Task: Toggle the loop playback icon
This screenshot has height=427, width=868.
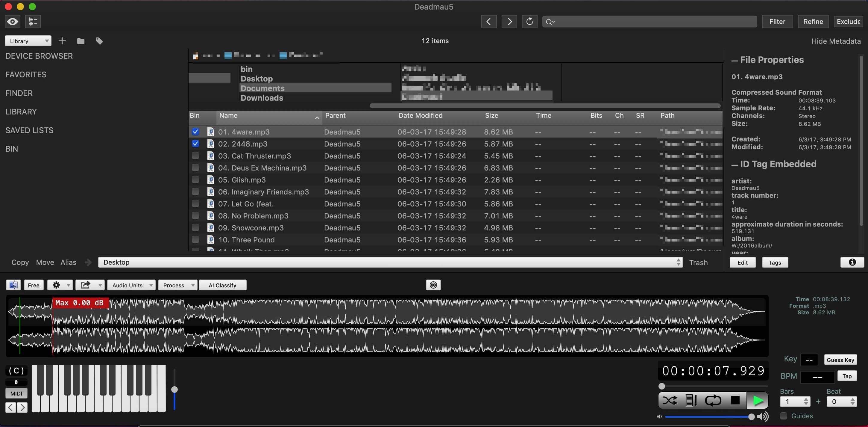Action: [713, 400]
